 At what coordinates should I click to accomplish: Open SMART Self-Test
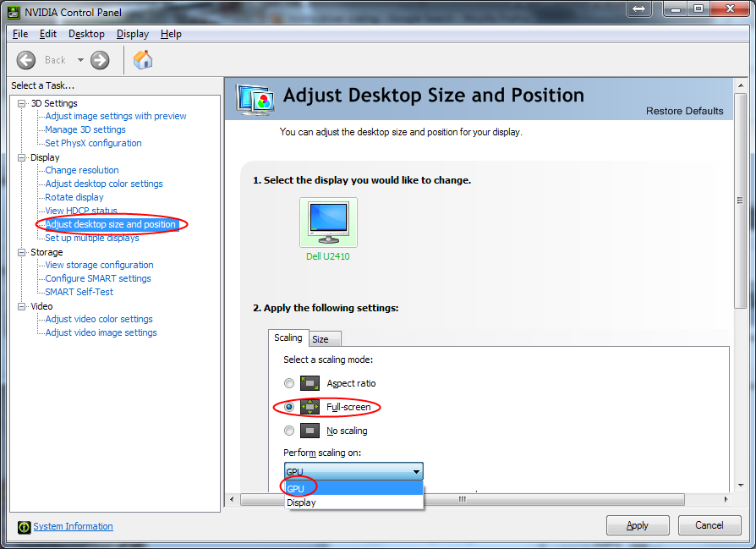pos(79,292)
